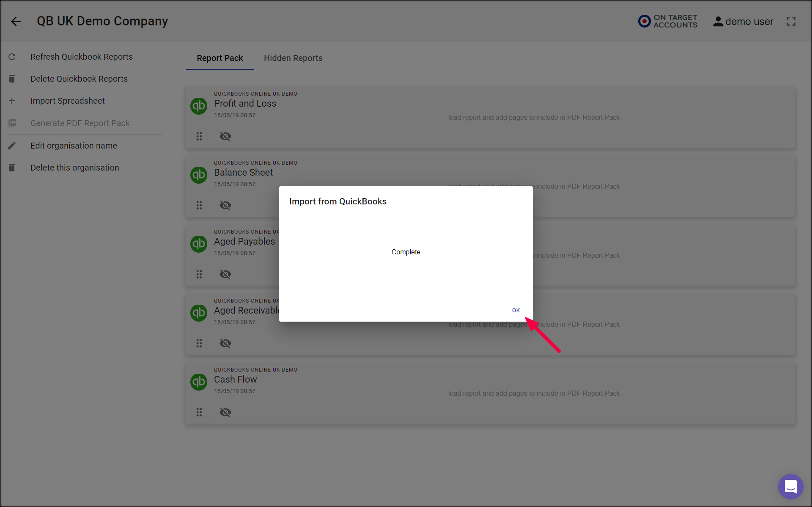The image size is (812, 507).
Task: Hide the Aged Receivables report
Action: pyautogui.click(x=225, y=343)
